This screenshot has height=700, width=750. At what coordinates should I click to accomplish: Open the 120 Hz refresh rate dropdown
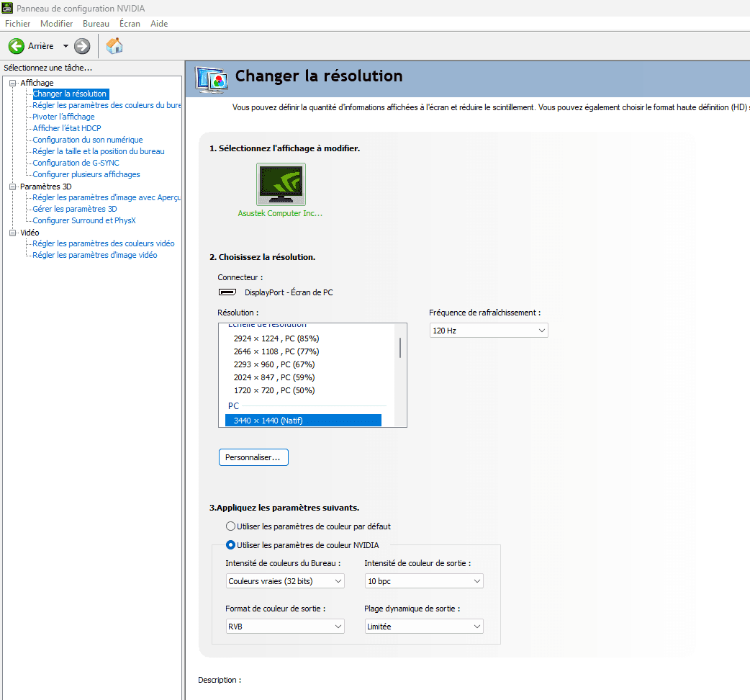[x=488, y=331]
